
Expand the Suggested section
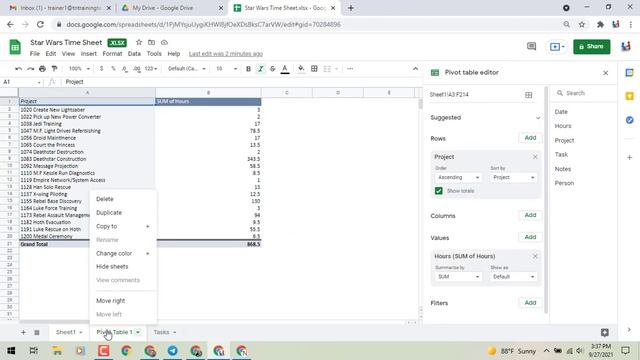click(538, 118)
